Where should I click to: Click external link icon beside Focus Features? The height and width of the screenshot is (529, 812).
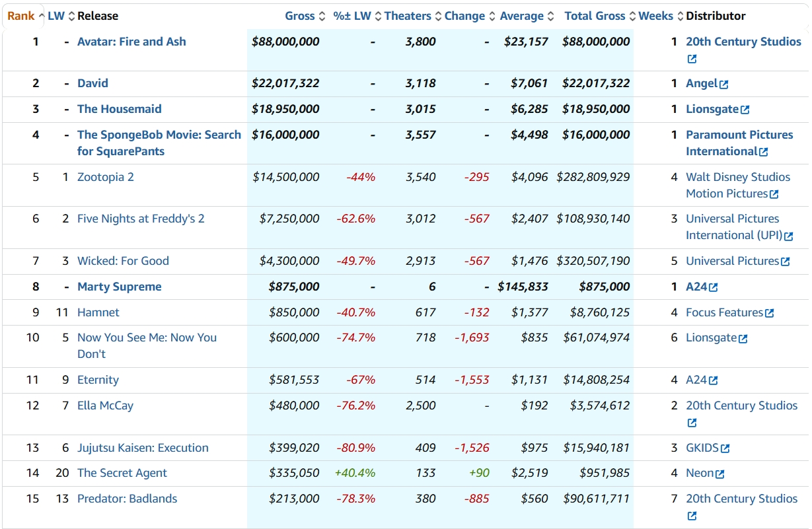tap(770, 313)
